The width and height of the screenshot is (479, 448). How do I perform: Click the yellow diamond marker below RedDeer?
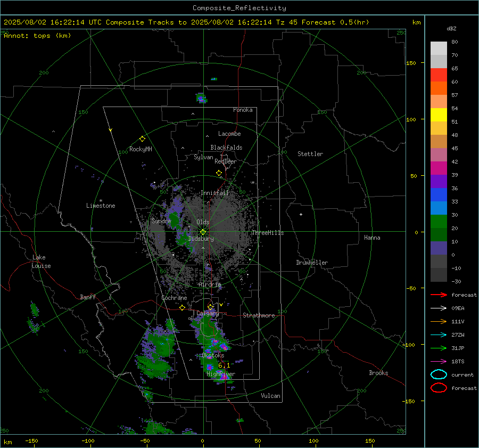[x=219, y=173]
